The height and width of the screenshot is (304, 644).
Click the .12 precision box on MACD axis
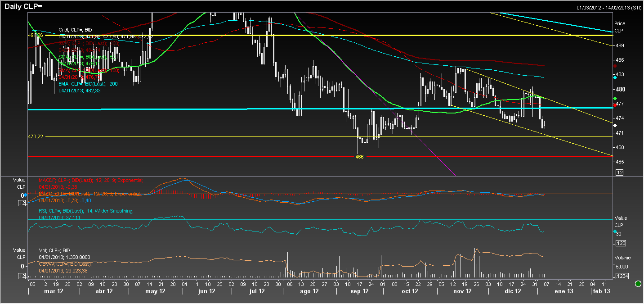point(21,204)
